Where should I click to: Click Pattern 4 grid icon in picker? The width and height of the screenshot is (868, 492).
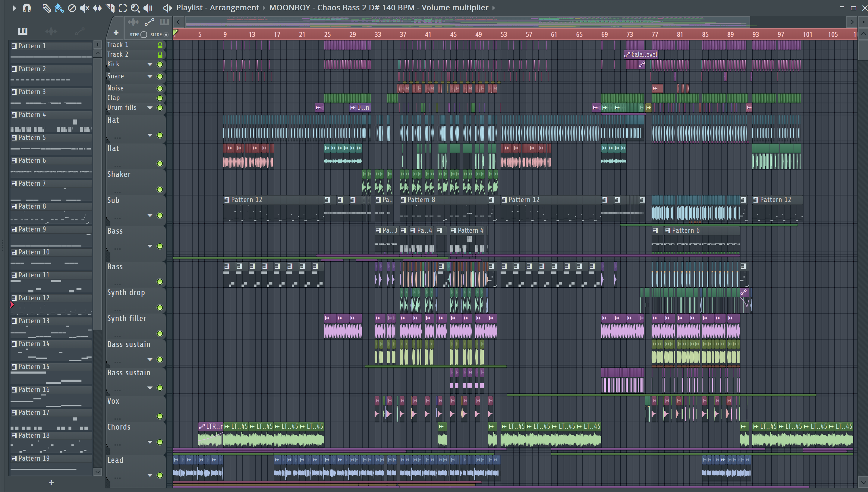(14, 115)
